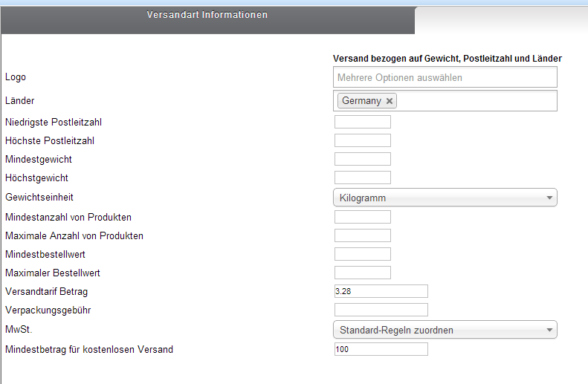Click the Höchstgewicht input box
Image resolution: width=588 pixels, height=384 pixels.
coord(362,178)
